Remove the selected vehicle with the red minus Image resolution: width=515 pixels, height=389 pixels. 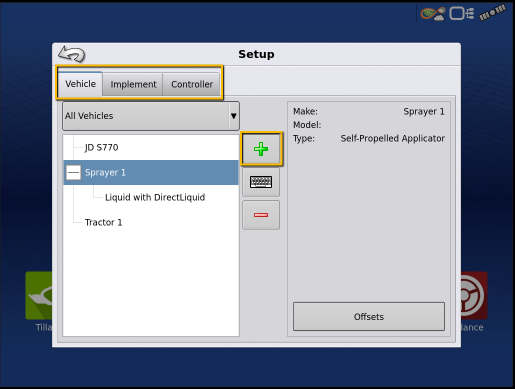pos(261,215)
